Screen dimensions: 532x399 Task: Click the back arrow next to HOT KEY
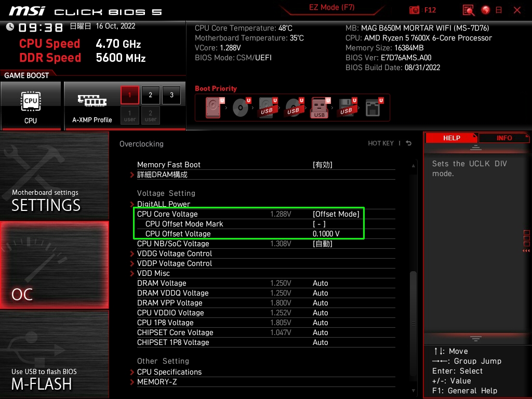tap(408, 143)
